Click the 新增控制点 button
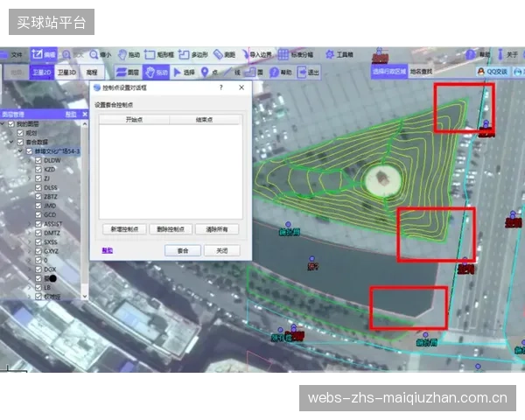525x420 pixels. click(x=124, y=229)
